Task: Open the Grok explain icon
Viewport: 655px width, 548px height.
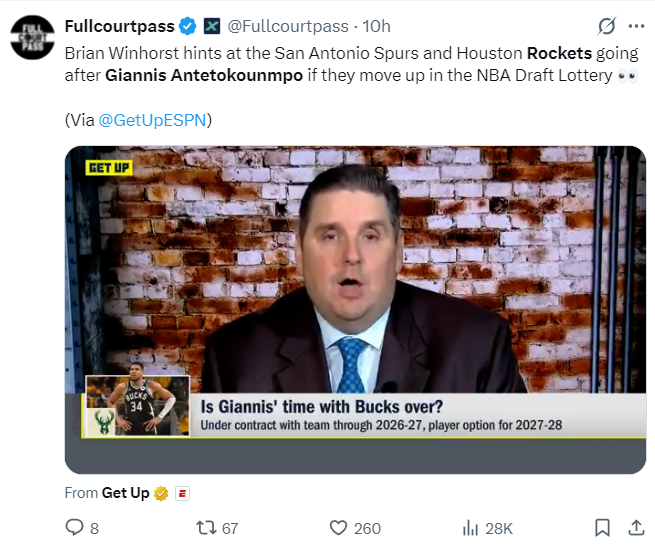Action: click(607, 26)
